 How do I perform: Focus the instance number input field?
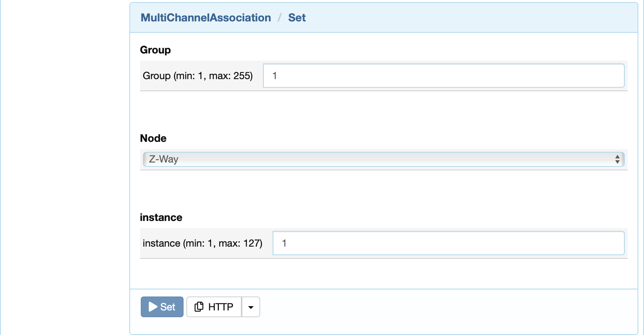tap(448, 243)
